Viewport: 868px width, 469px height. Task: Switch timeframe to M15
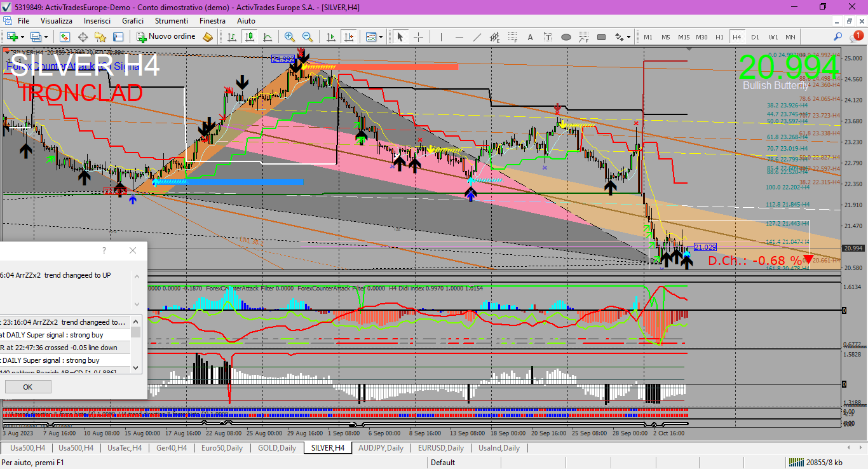coord(684,37)
